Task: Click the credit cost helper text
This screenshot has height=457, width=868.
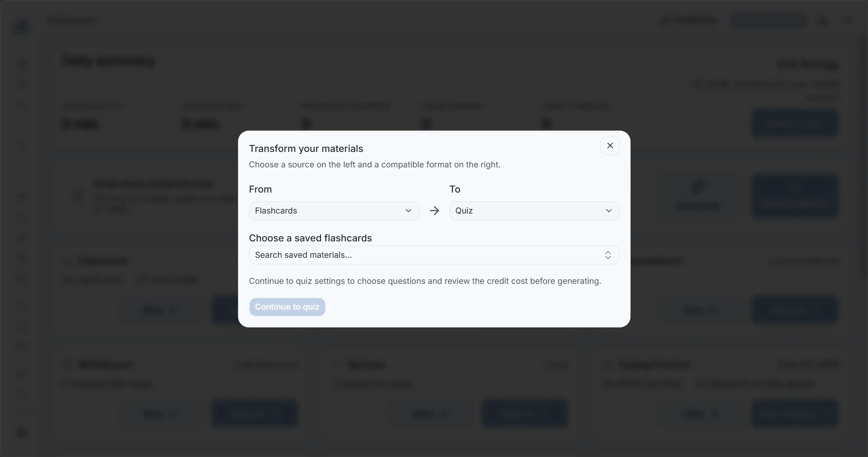Action: tap(425, 281)
